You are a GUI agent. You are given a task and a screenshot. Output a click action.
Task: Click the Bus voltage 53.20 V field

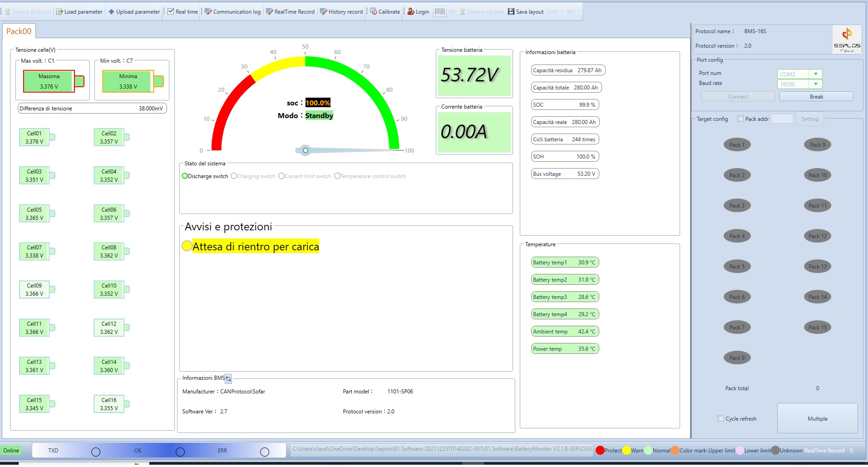(x=565, y=174)
